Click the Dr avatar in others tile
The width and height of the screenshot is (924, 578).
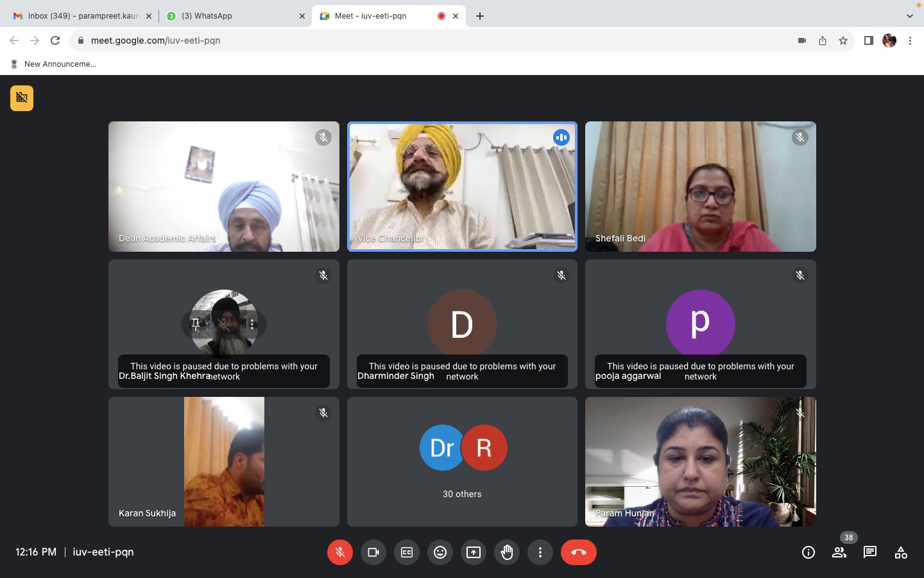coord(442,448)
